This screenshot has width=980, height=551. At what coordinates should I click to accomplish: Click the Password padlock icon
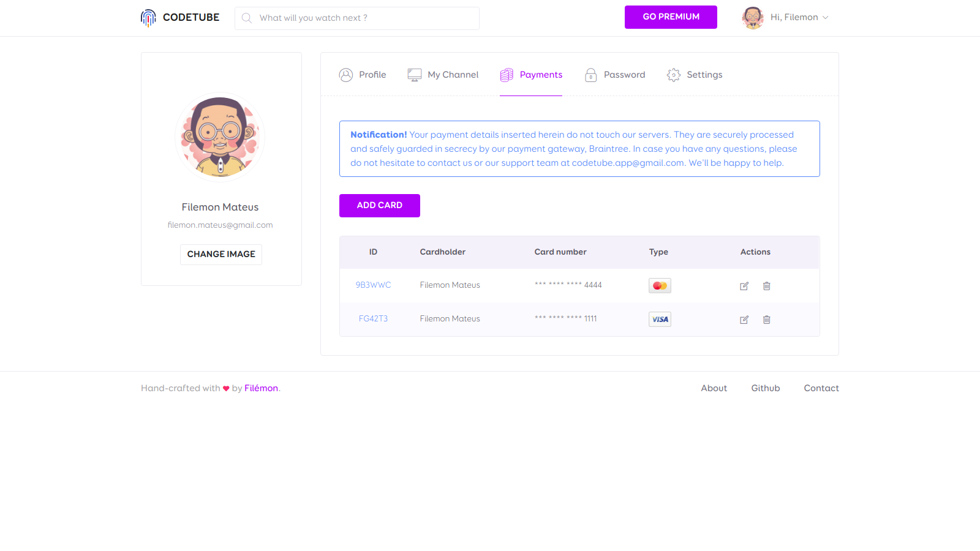[591, 75]
